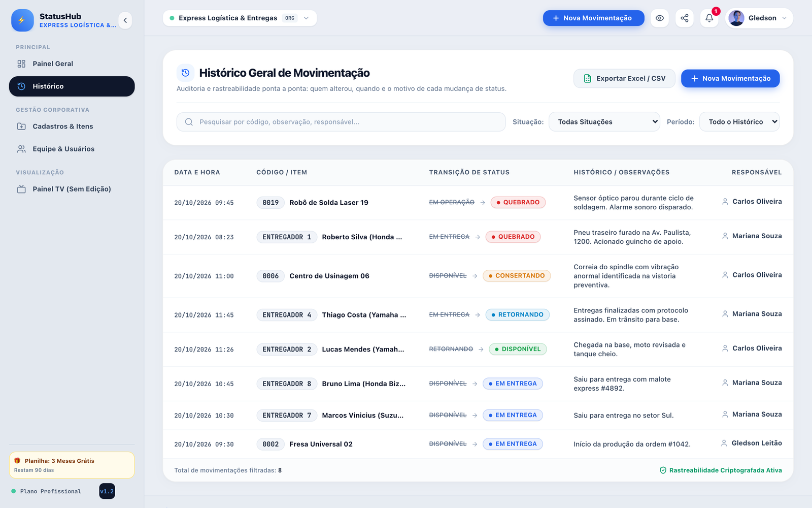Click Gledson's avatar photo
This screenshot has width=812, height=508.
[736, 18]
